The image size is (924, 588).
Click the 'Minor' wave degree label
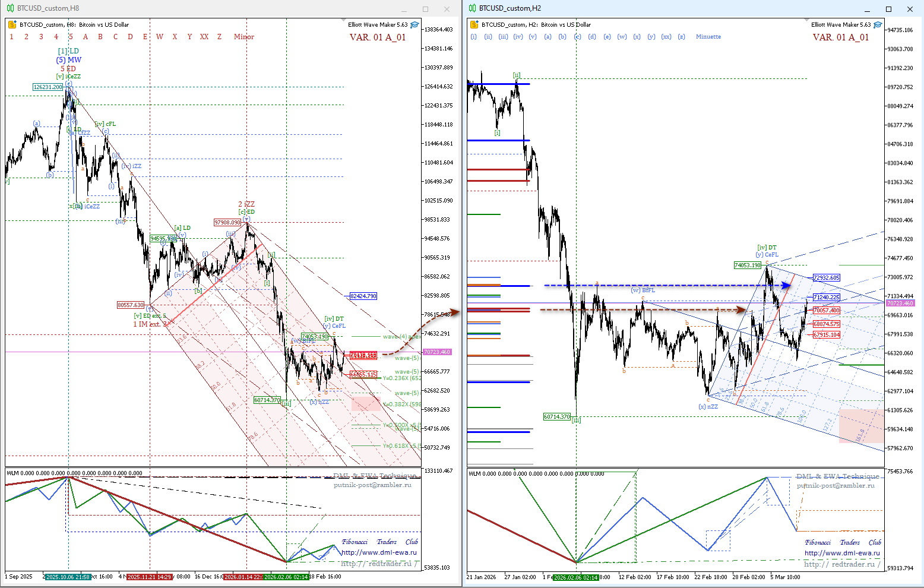(x=243, y=37)
